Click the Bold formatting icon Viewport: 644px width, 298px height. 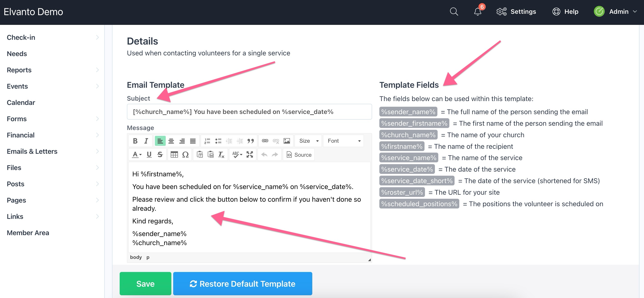pos(135,141)
